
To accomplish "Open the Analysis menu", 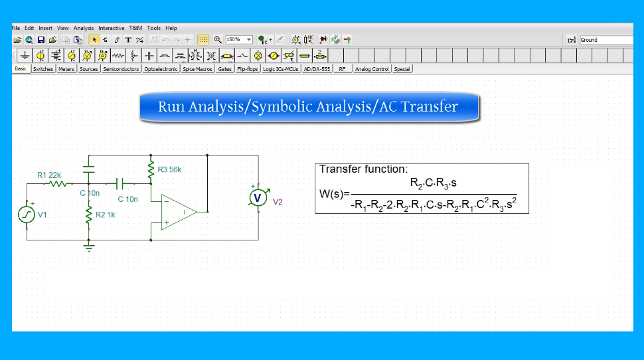I will coord(84,28).
